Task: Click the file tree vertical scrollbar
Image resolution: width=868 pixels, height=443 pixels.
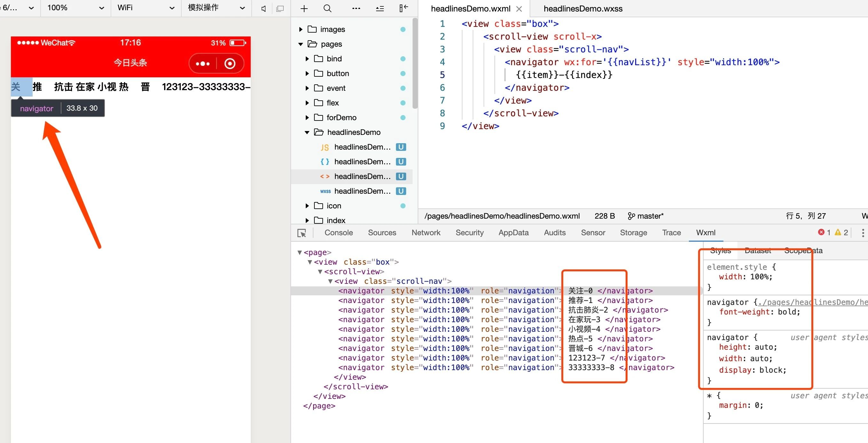Action: click(415, 64)
